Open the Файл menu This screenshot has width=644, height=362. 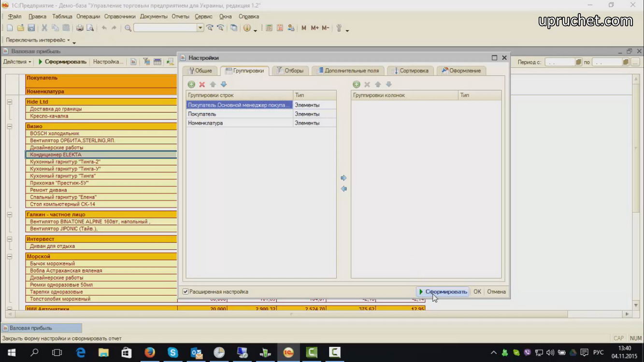[14, 16]
